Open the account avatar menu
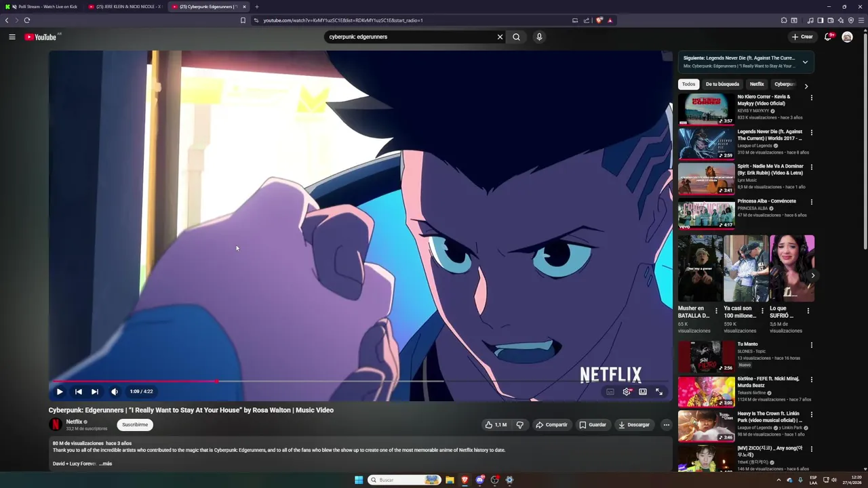The height and width of the screenshot is (488, 868). tap(847, 37)
